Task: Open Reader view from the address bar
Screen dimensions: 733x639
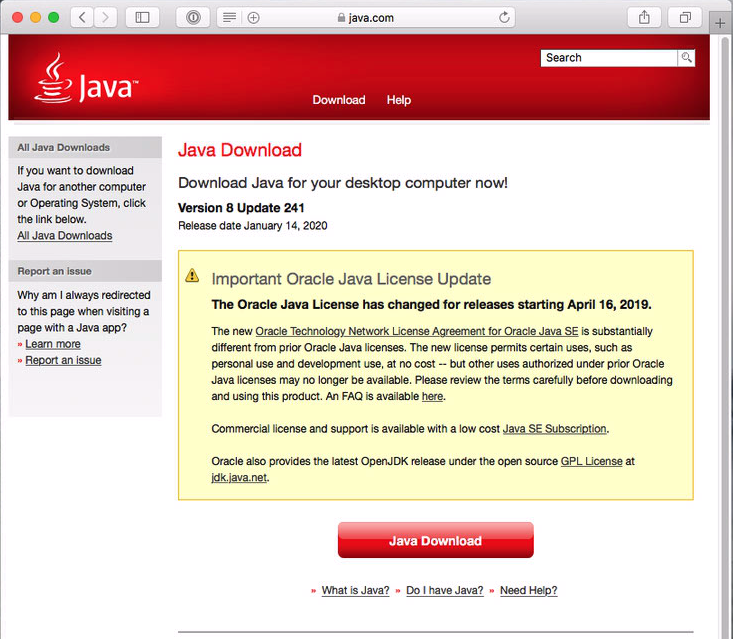Action: coord(229,17)
